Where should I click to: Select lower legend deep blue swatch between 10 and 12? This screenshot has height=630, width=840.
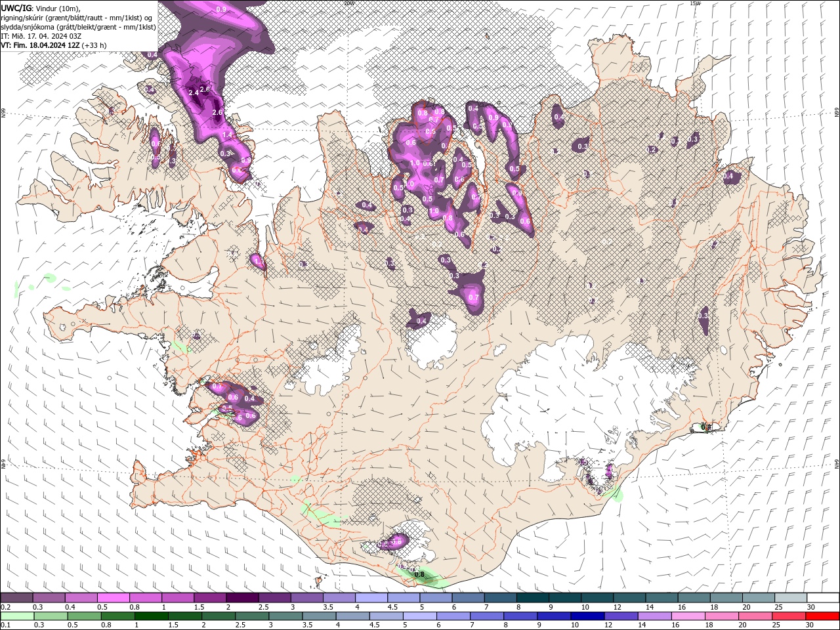(x=586, y=616)
